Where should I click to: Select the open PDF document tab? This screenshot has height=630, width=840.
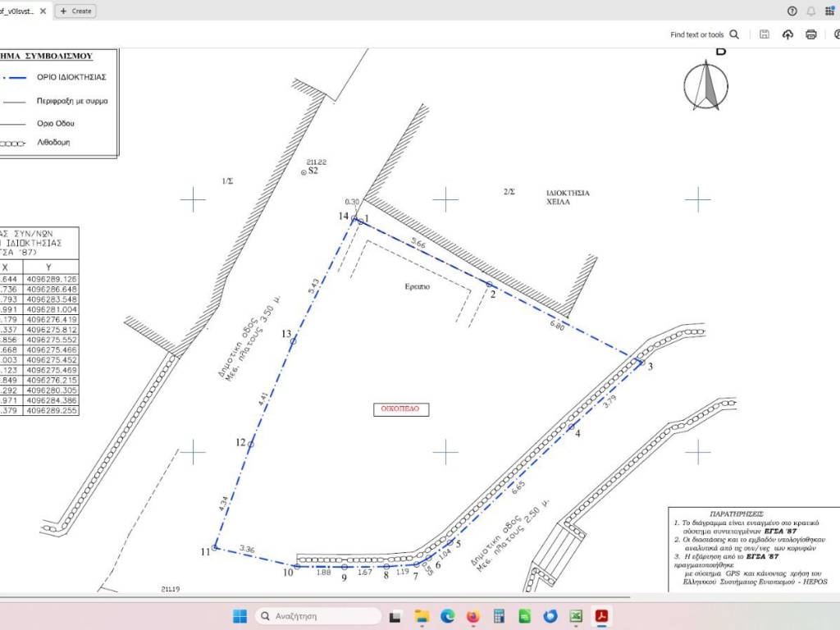click(18, 11)
